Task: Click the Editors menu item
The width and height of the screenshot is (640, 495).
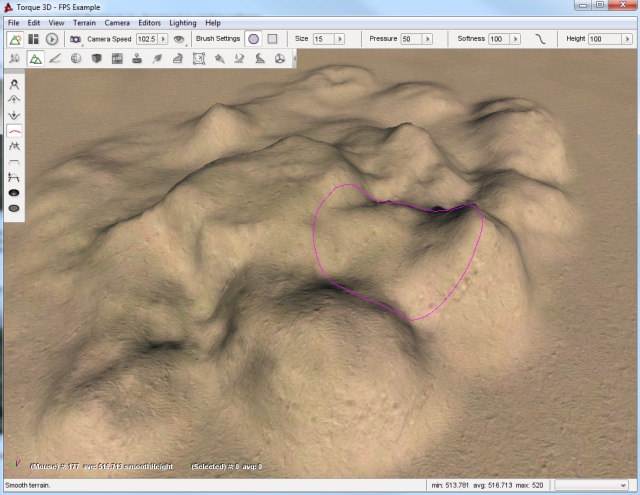Action: click(149, 22)
